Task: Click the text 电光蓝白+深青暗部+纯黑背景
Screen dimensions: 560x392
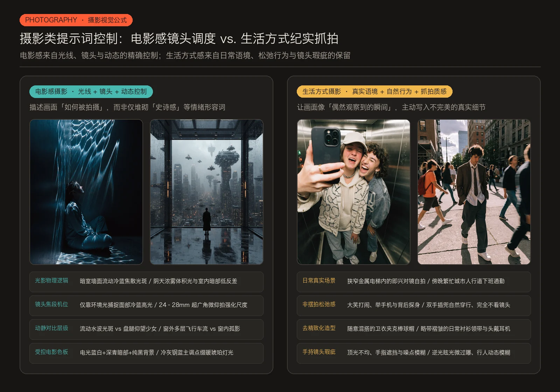Action: click(117, 352)
